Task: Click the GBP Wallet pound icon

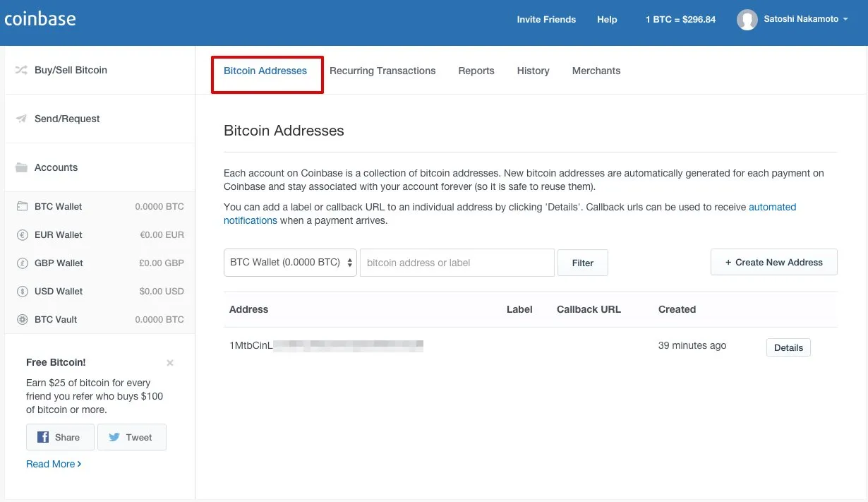Action: point(22,263)
